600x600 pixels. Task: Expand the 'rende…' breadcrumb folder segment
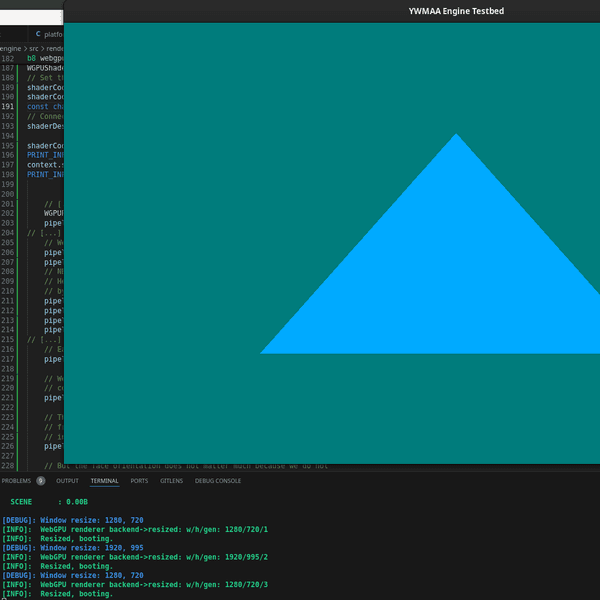pyautogui.click(x=55, y=47)
